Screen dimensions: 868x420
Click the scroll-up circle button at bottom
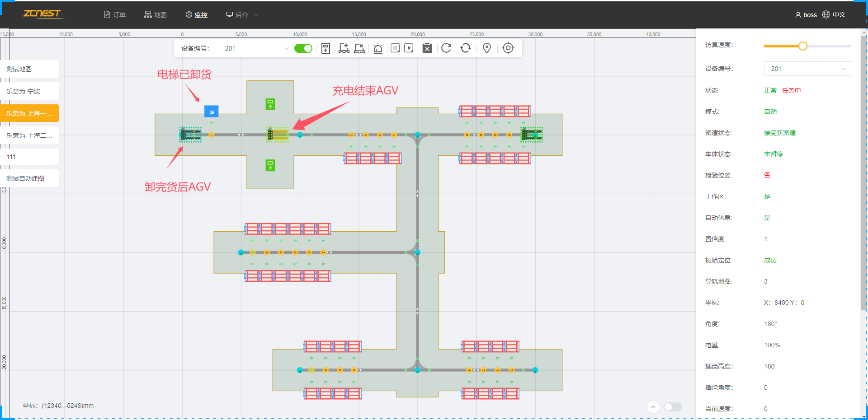click(653, 407)
